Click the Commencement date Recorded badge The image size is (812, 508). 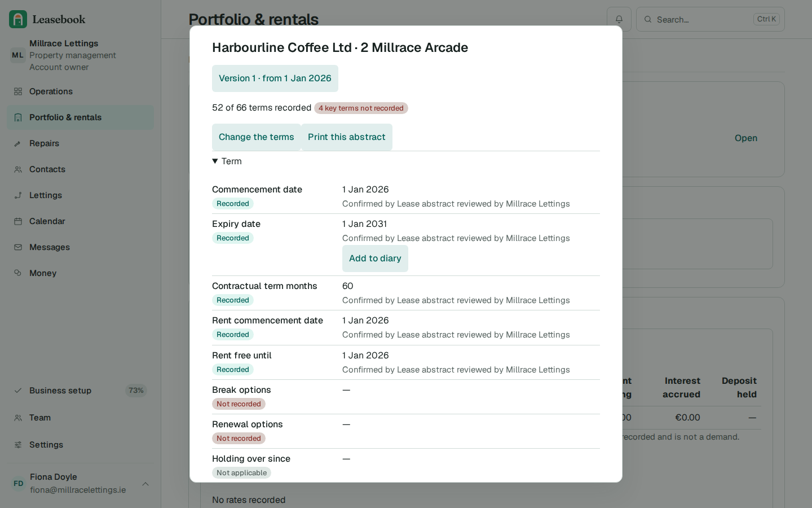(x=233, y=204)
